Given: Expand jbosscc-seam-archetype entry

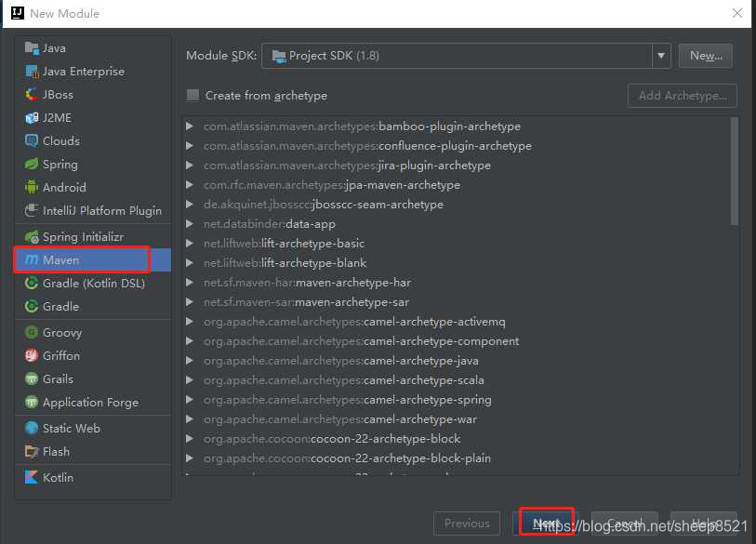Looking at the screenshot, I should click(190, 205).
